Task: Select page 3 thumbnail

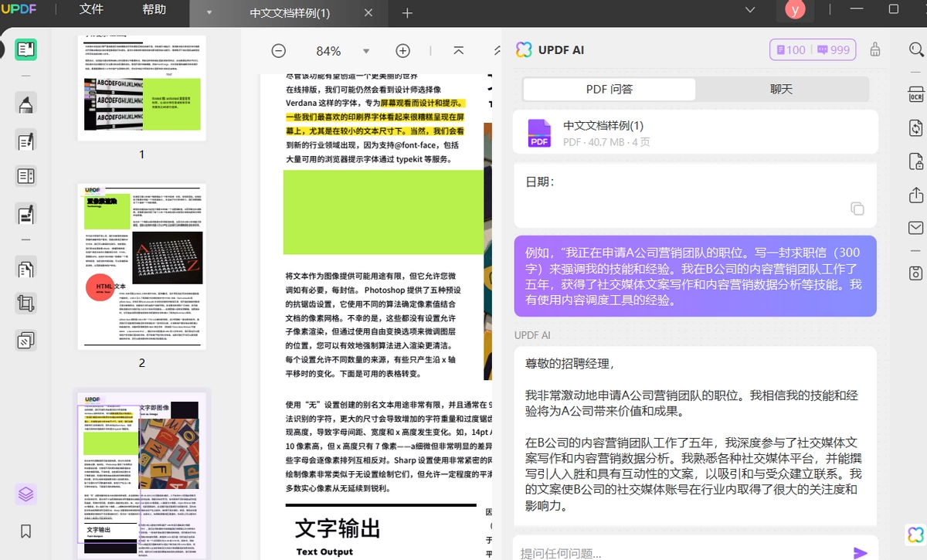Action: coord(141,474)
